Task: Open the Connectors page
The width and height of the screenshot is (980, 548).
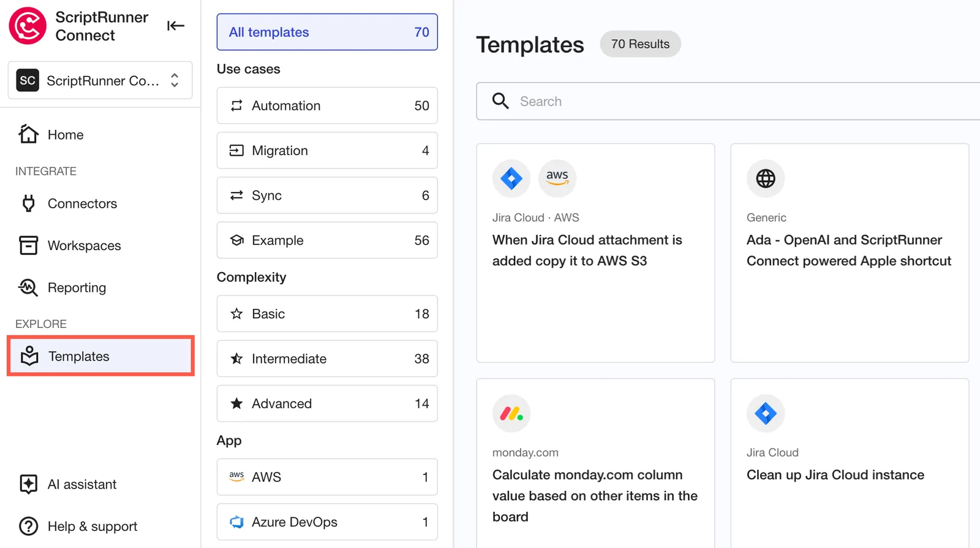Action: coord(82,204)
